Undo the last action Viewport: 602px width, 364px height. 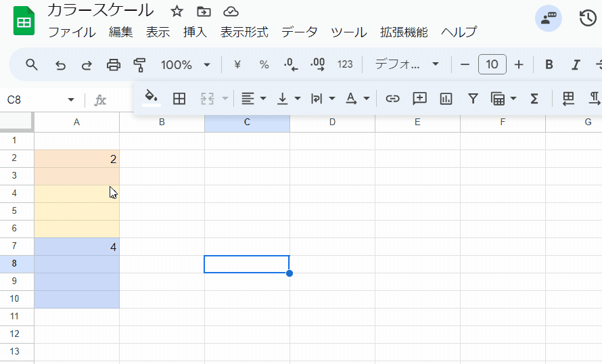tap(60, 65)
